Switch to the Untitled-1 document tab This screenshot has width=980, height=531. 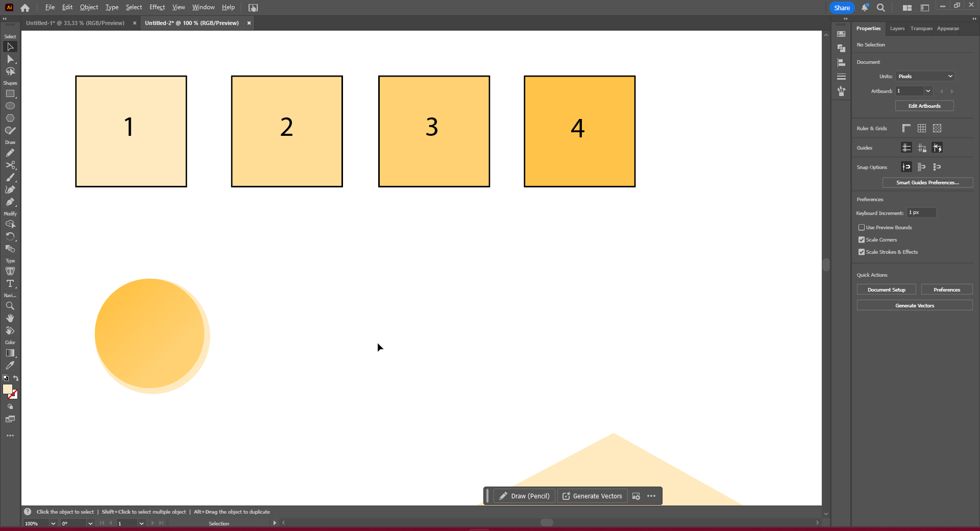point(76,23)
